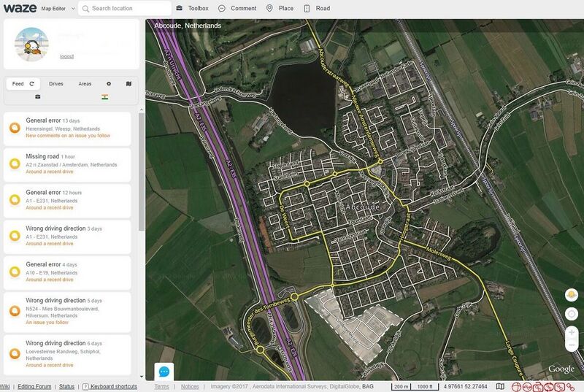Switch to the Areas tab
This screenshot has width=584, height=392.
pos(85,84)
